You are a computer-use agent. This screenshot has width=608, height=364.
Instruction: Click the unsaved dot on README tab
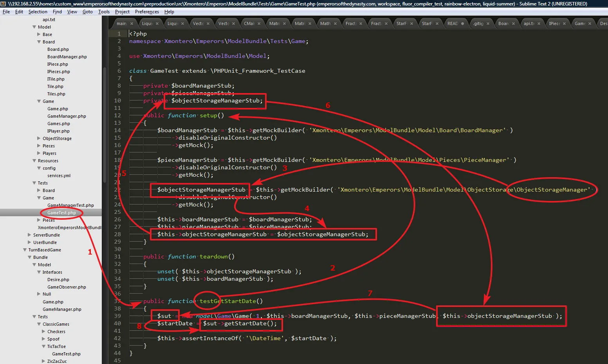(462, 23)
